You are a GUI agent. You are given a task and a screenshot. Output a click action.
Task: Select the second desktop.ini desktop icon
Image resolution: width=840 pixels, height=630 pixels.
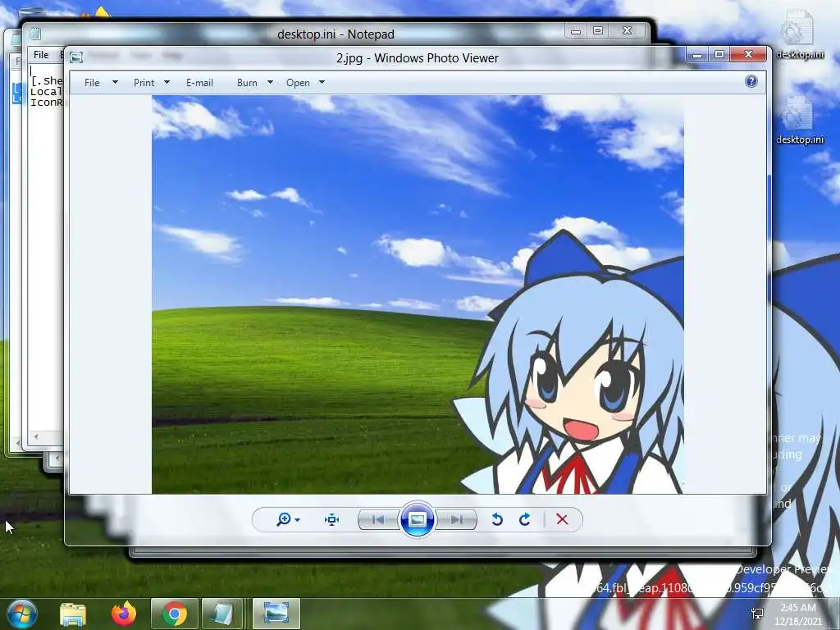(799, 120)
